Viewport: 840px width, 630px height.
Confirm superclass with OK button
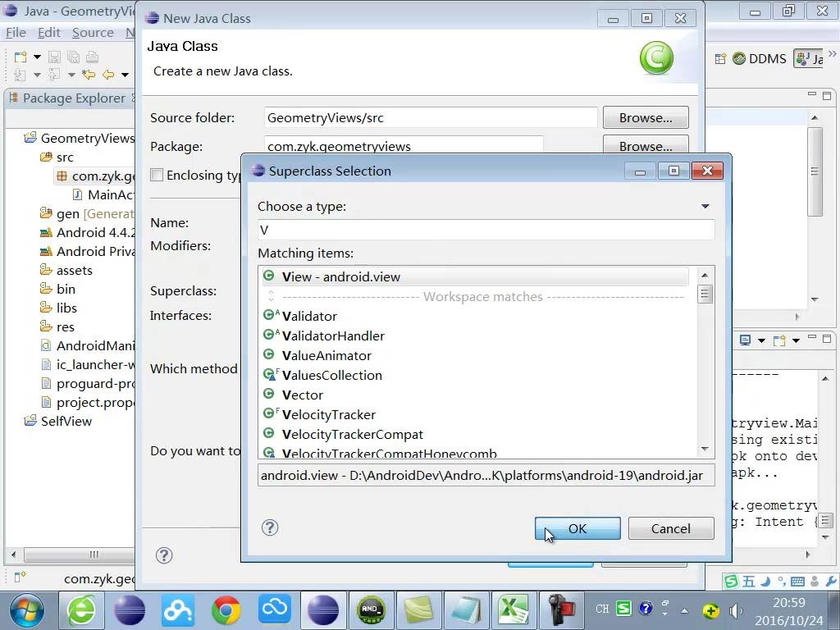(x=577, y=528)
